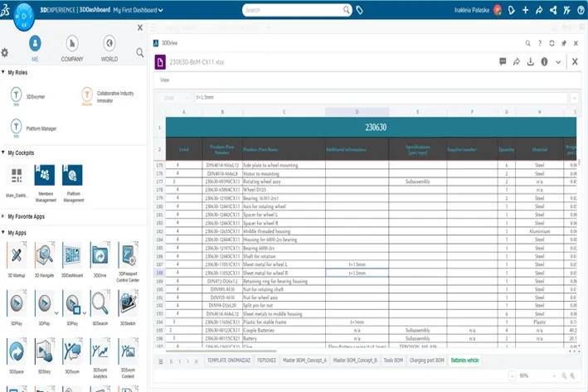Select cell 'Couple Batteries'

(x=284, y=330)
